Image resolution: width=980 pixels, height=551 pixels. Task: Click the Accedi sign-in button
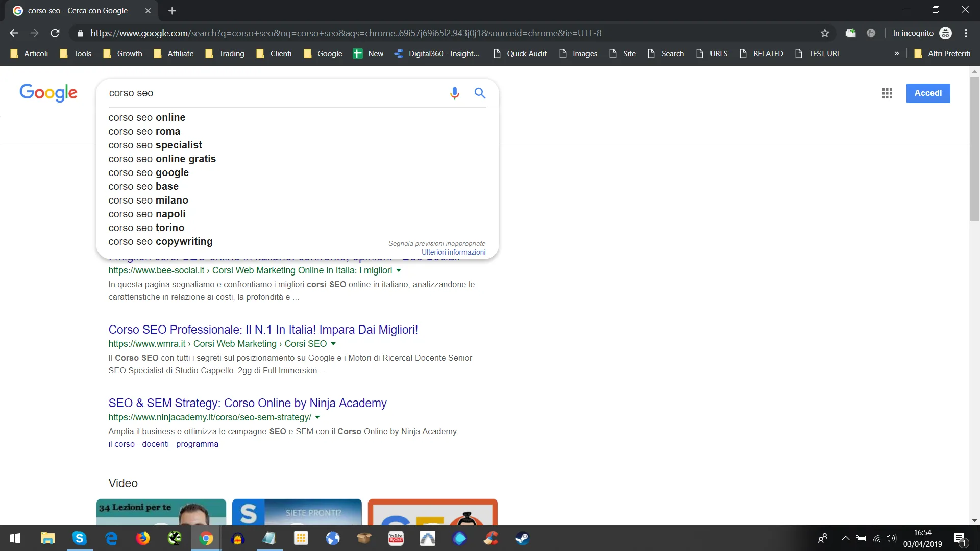tap(928, 93)
